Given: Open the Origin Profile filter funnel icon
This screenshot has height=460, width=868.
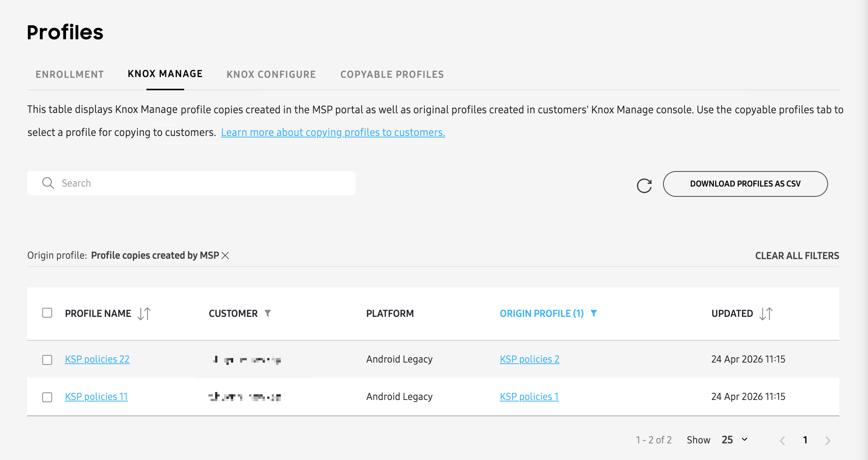Looking at the screenshot, I should point(594,313).
